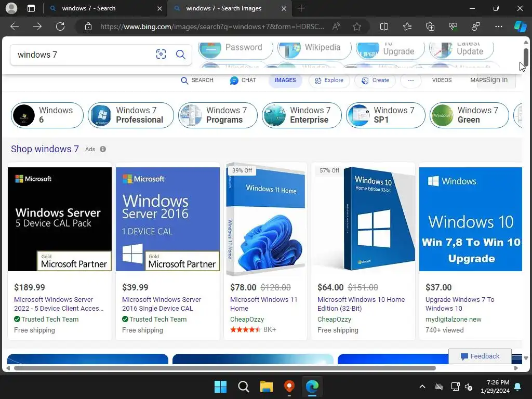This screenshot has width=532, height=399.
Task: Click the horizontal scrollbar thumb
Action: click(x=224, y=368)
